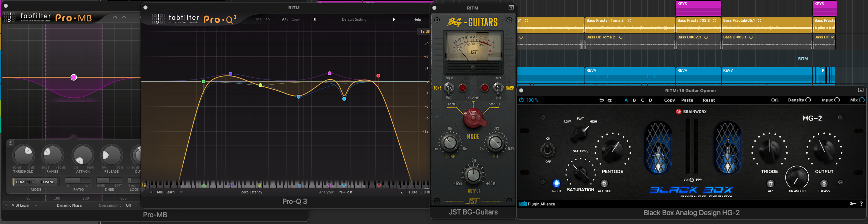Open Pro-MB MIDI Learn dropdown arrow
The image size is (868, 224).
[x=36, y=205]
